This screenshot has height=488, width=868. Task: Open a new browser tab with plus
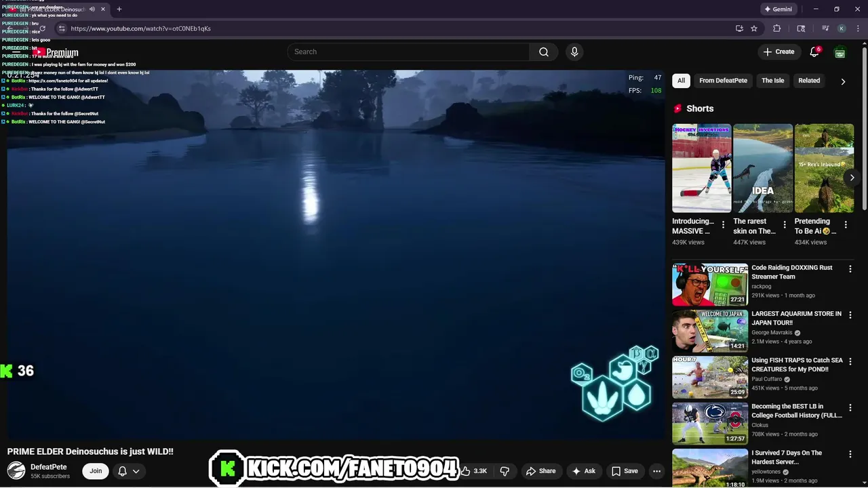click(x=119, y=9)
